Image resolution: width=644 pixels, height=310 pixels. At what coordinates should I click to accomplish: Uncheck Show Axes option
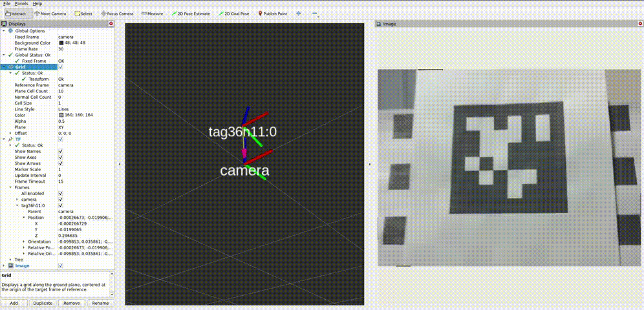61,158
